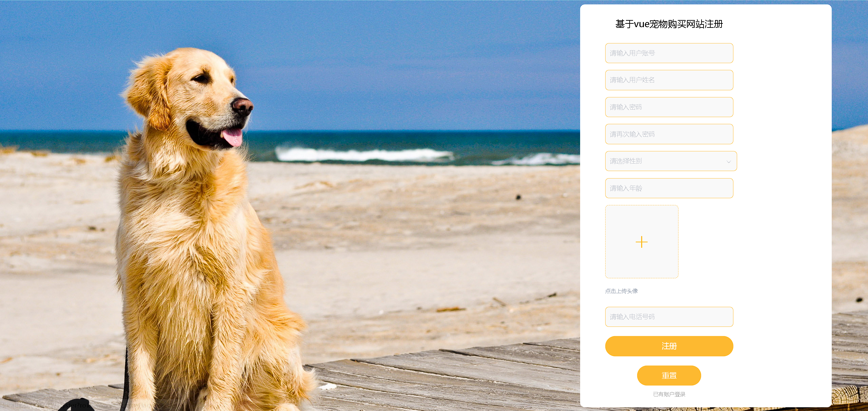Click the plus icon to upload avatar
This screenshot has height=411, width=868.
pyautogui.click(x=642, y=242)
